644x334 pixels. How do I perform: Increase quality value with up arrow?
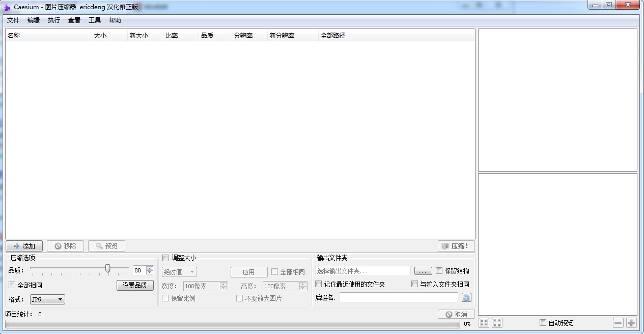150,268
